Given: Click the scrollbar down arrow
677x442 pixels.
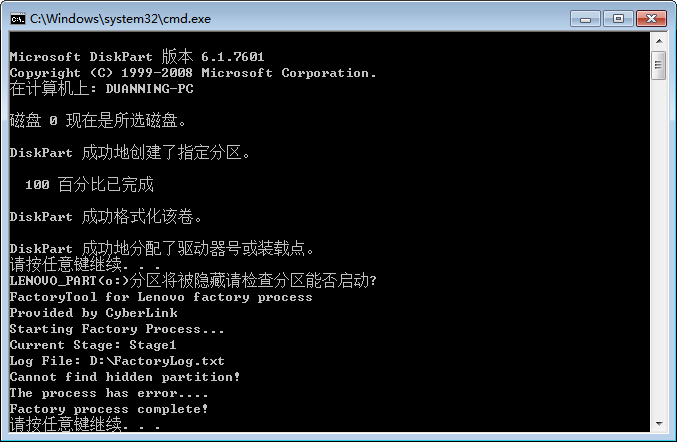Looking at the screenshot, I should [x=659, y=424].
